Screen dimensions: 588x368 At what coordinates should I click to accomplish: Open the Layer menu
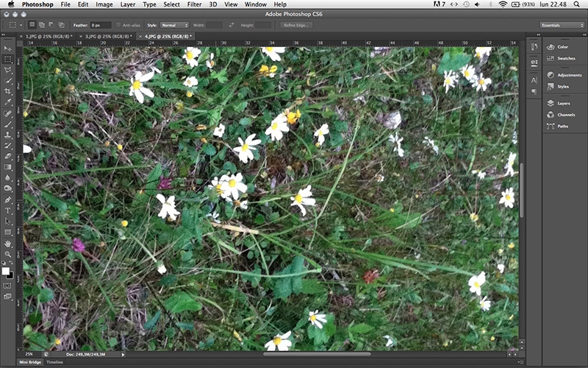coord(127,4)
